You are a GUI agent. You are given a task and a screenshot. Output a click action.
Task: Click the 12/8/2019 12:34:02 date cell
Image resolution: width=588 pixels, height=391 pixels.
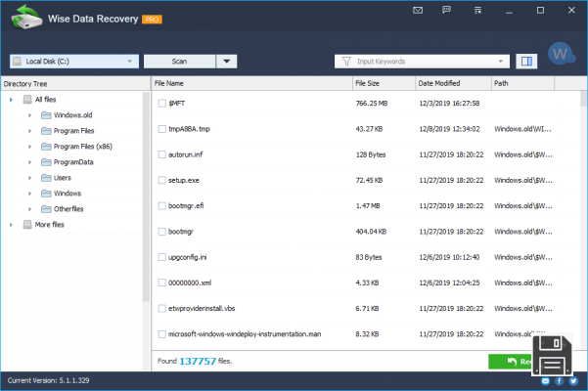point(449,129)
